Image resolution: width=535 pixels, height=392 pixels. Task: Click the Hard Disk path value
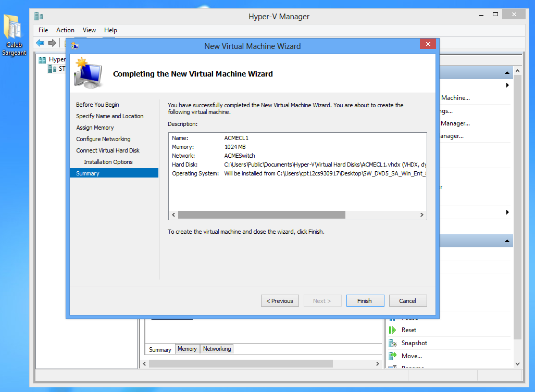325,165
